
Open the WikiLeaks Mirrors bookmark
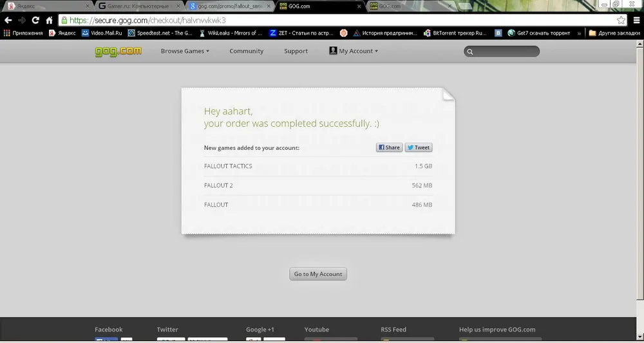231,33
